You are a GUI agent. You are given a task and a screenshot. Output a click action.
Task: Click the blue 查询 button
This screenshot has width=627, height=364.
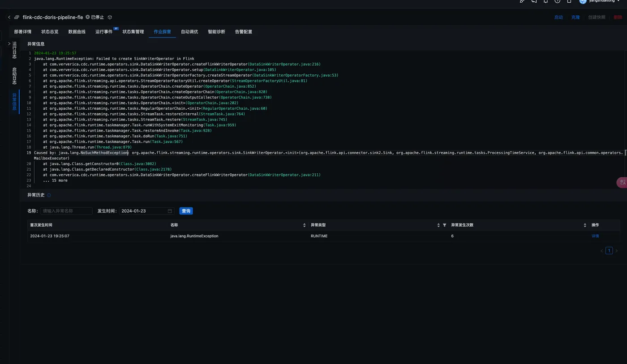pyautogui.click(x=186, y=211)
